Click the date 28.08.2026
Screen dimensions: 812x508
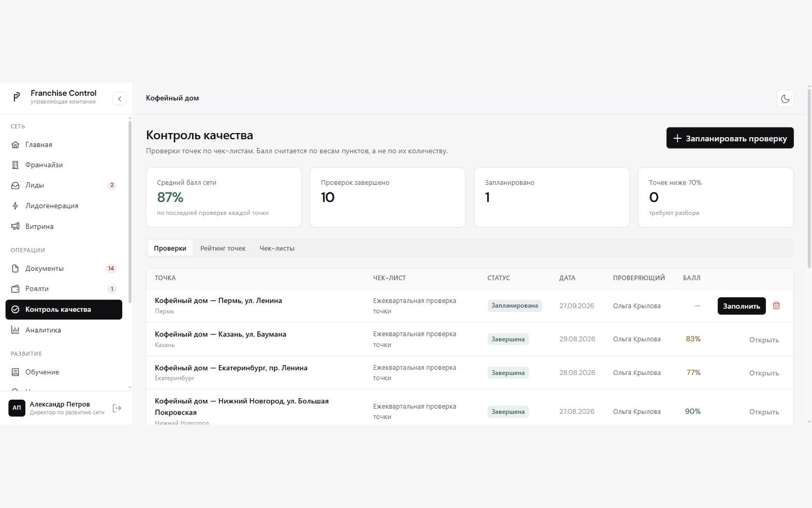tap(577, 373)
